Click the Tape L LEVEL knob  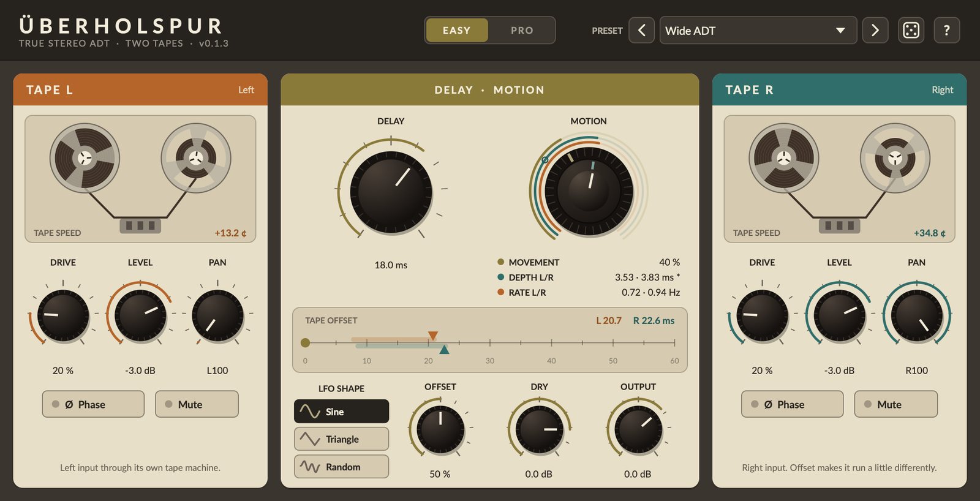[140, 316]
